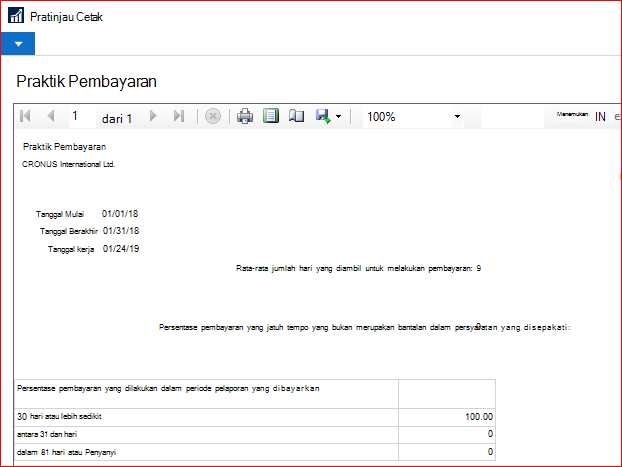Select the report title Praktik Pembayaran in preview
Screen dimensions: 622x467
coord(64,147)
